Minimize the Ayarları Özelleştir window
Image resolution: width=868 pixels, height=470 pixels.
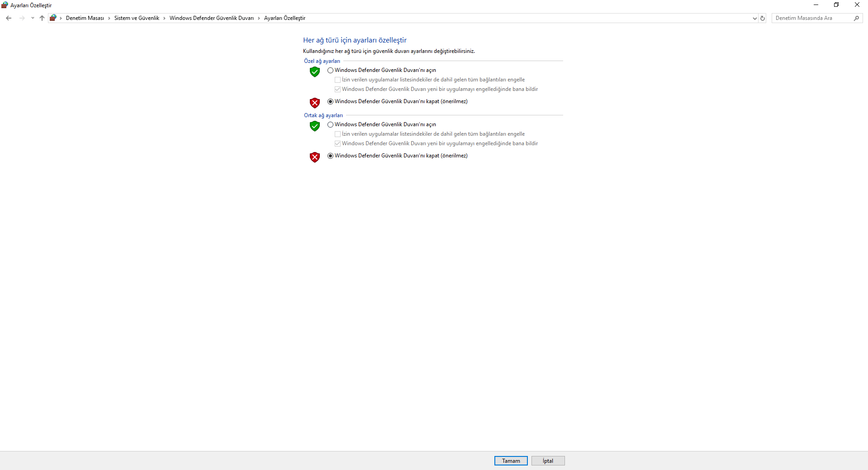click(816, 5)
